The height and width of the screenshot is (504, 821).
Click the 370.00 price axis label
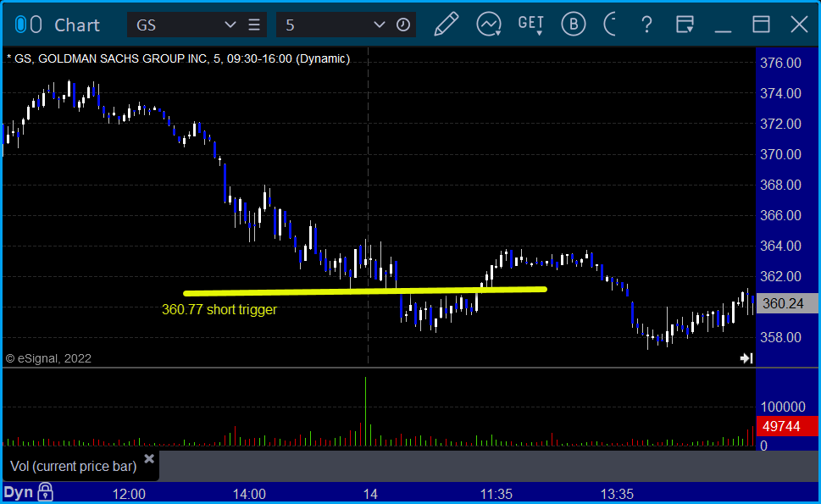tap(780, 154)
